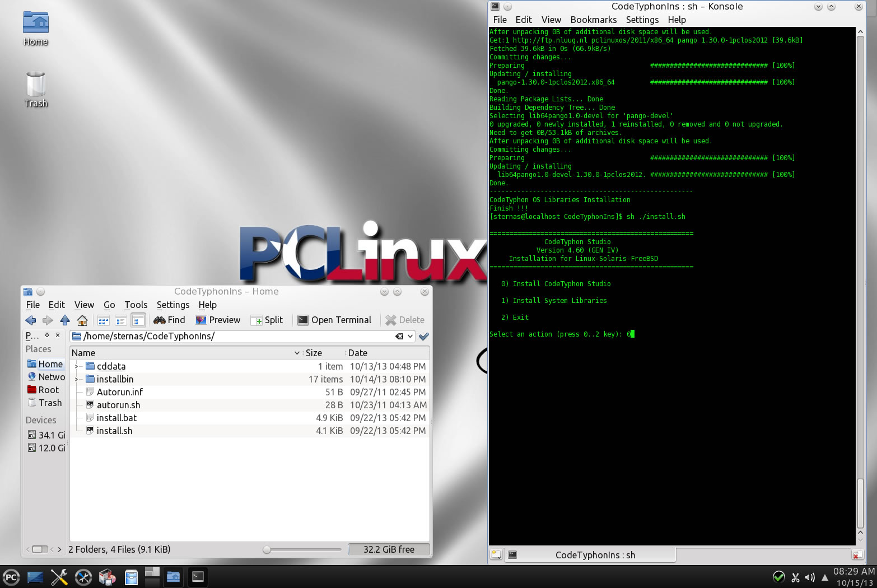877x588 pixels.
Task: Open Terminal from the file manager toolbar
Action: click(x=334, y=320)
